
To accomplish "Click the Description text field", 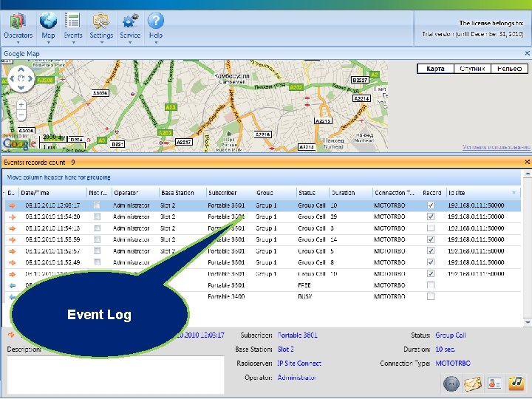I will pyautogui.click(x=115, y=375).
